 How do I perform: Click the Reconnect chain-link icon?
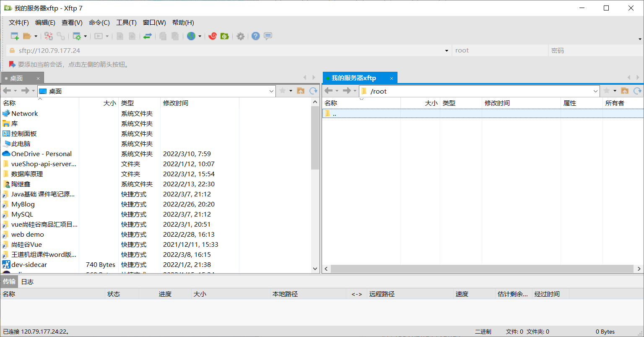pyautogui.click(x=61, y=36)
